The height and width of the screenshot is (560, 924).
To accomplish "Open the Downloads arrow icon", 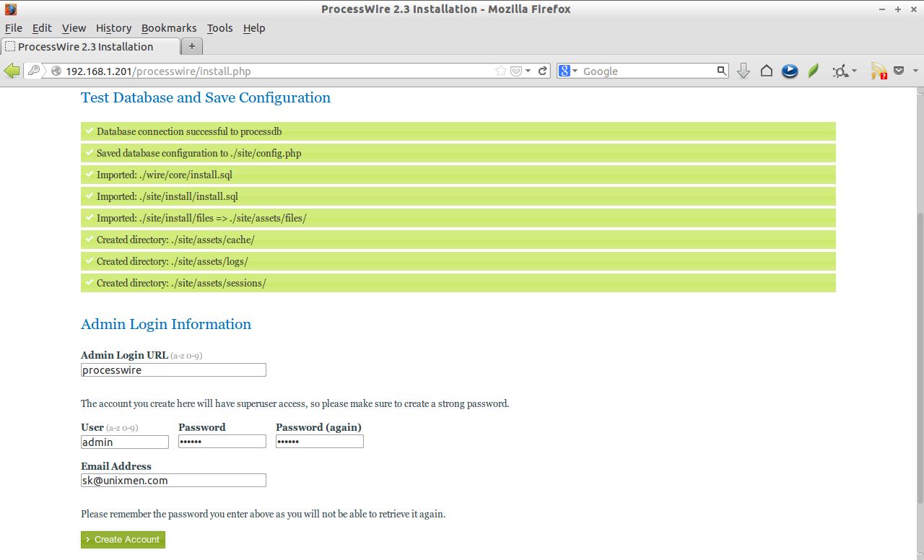I will tap(744, 71).
